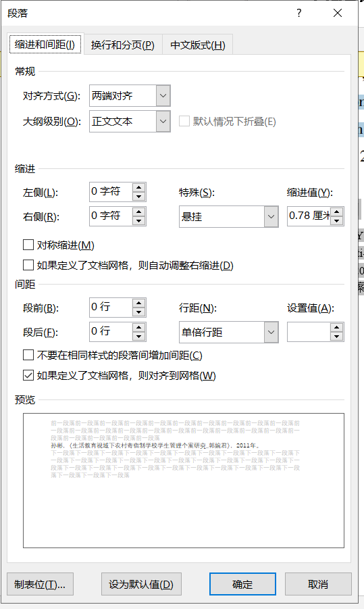364x609 pixels.
Task: Increase 段前 spacing with up arrow
Action: pos(138,303)
